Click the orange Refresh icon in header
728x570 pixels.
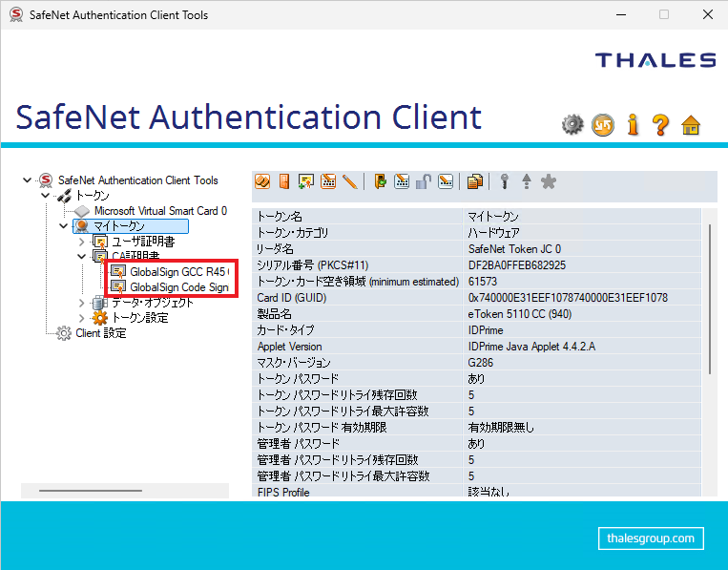click(601, 124)
